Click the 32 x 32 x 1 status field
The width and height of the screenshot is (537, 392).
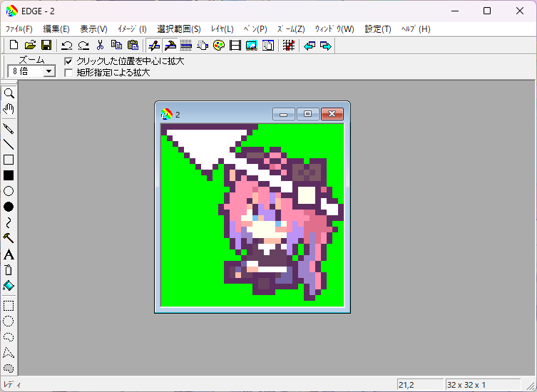coord(483,385)
